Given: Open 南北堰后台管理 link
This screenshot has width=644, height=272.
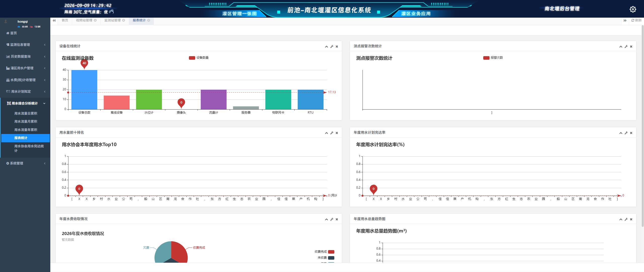Looking at the screenshot, I should tap(562, 9).
